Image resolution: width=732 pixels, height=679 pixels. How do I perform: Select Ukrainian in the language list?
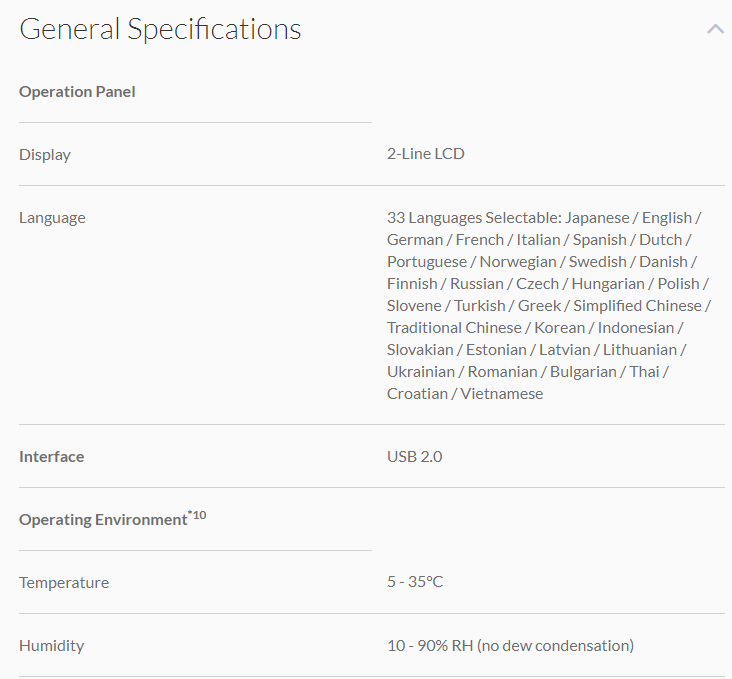[x=421, y=372]
